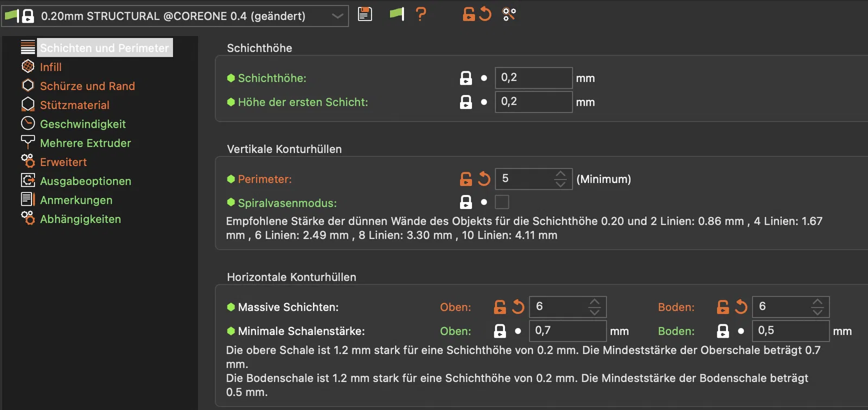
Task: Click the lock icon next to Schichthöhe
Action: click(466, 78)
